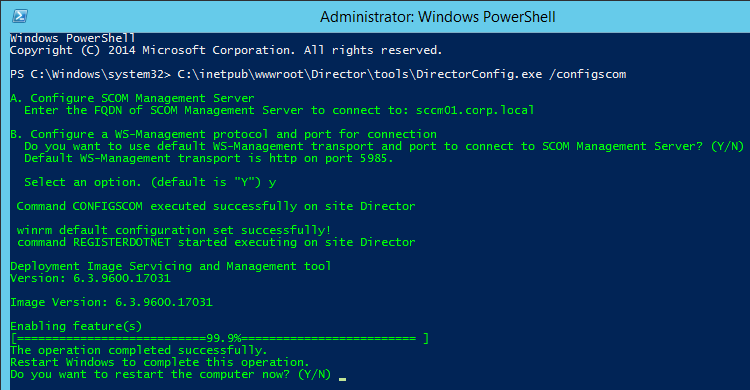The image size is (750, 390).
Task: Click the REGISTERDOTNET started executing line
Action: (x=216, y=242)
